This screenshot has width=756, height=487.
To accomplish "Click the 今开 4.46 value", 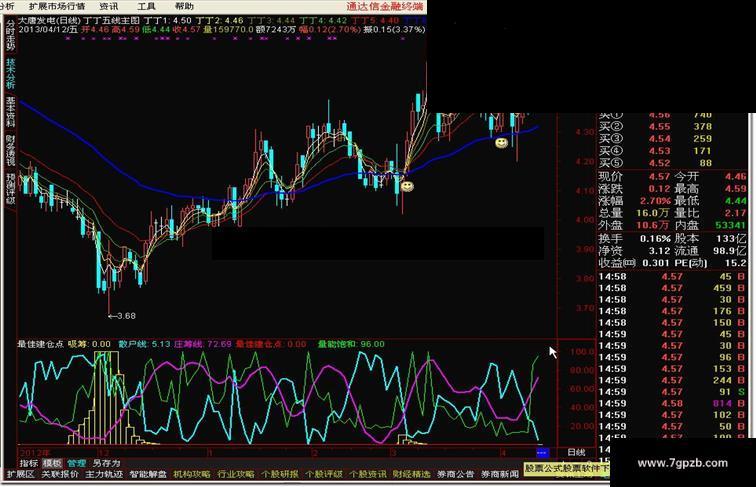I will pos(735,176).
